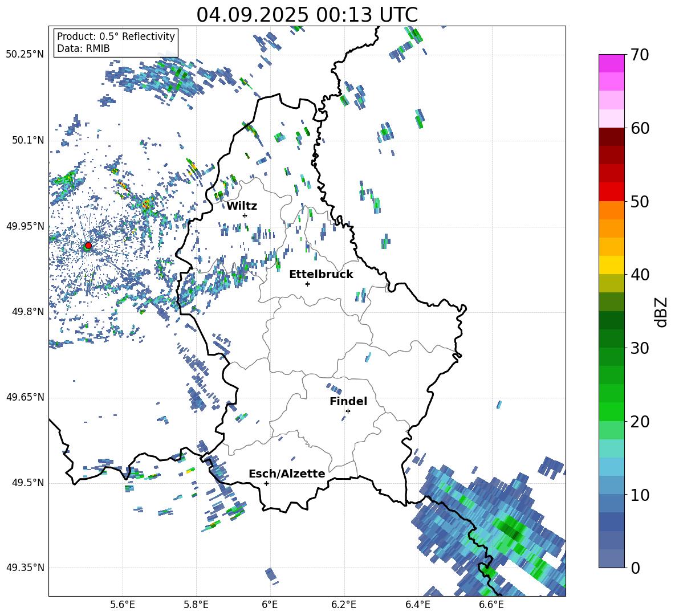675x616 pixels.
Task: Click the 49.65°N latitude label
Action: pyautogui.click(x=25, y=397)
